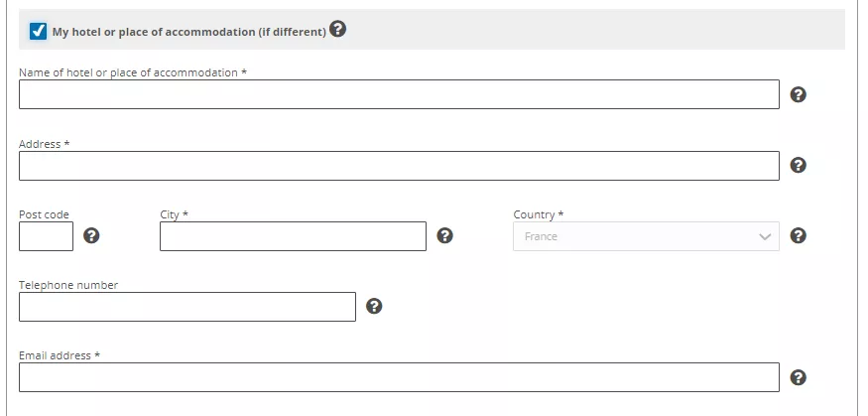
Task: Click the Email address input field
Action: pos(399,377)
